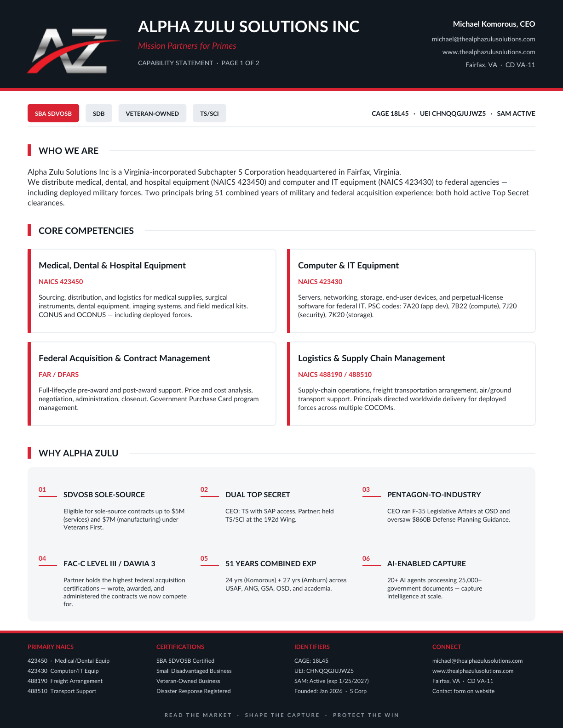Click IDENTIFIERS footer heading
The height and width of the screenshot is (728, 563).
coord(312,647)
